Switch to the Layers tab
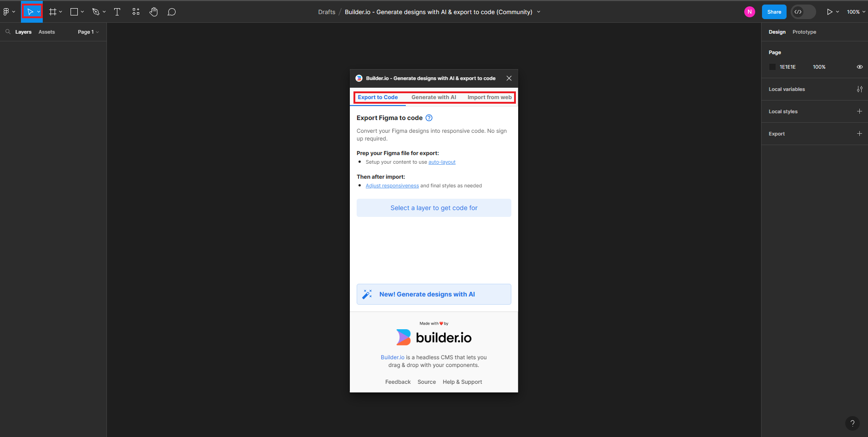Viewport: 868px width, 437px height. tap(23, 32)
